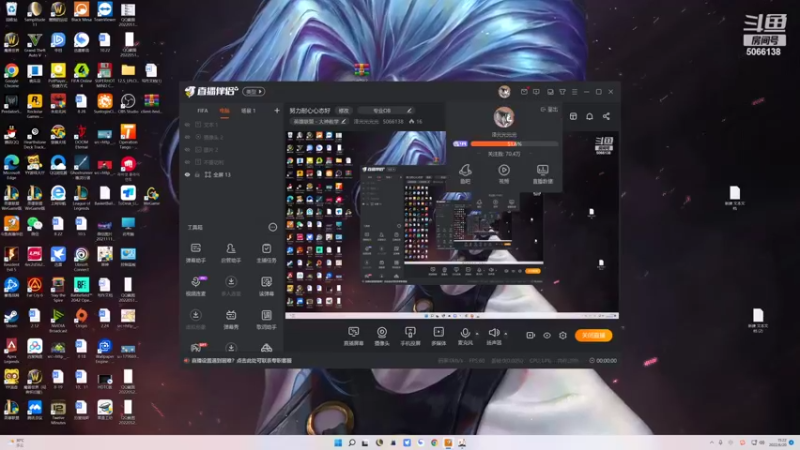The height and width of the screenshot is (450, 800).
Task: Select the active orange scene tab
Action: pyautogui.click(x=224, y=111)
